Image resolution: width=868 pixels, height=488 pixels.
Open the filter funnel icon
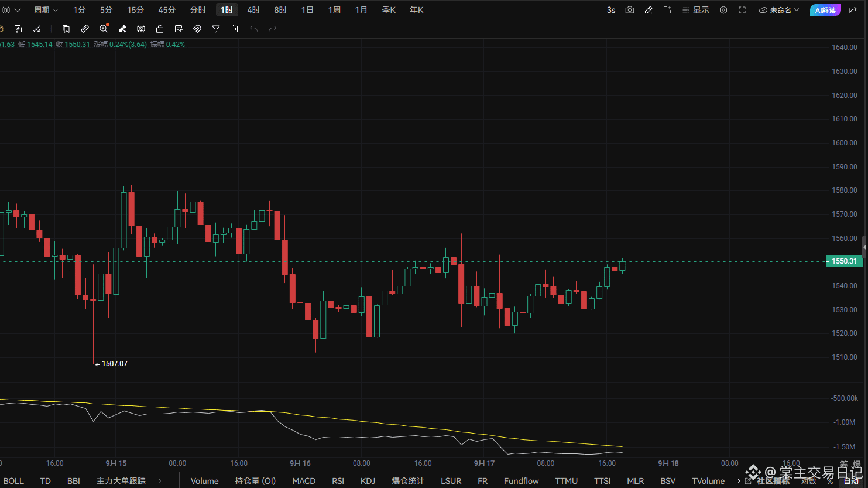(216, 29)
